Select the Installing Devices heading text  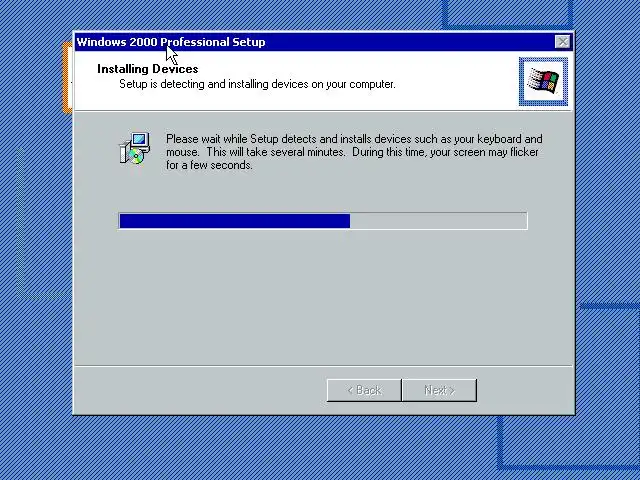click(x=147, y=69)
